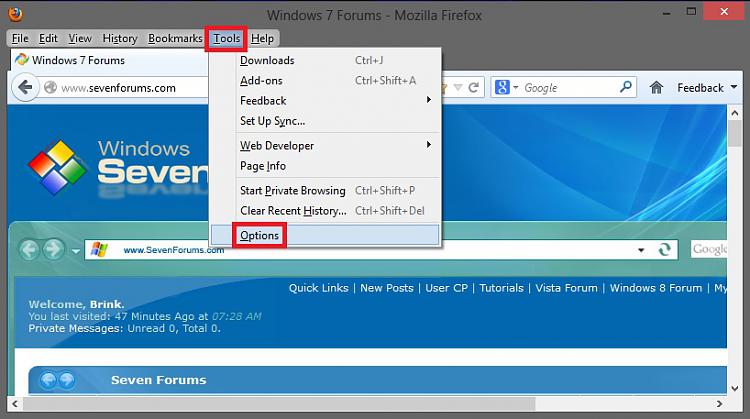Open the banner address dropdown arrow
750x419 pixels.
641,250
